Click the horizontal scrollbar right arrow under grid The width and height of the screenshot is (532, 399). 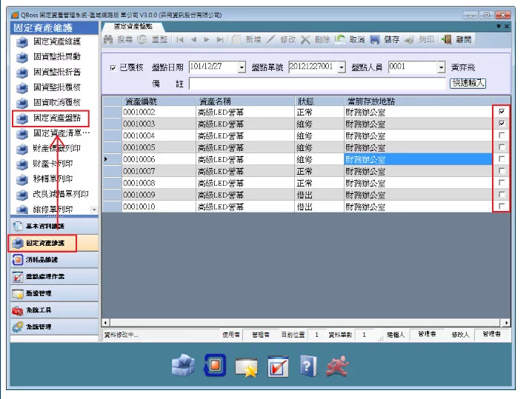506,322
